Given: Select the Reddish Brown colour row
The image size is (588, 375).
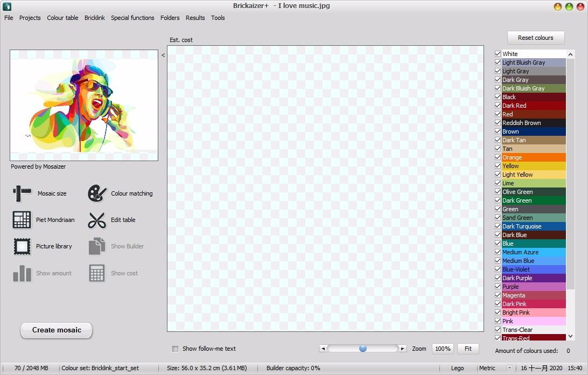Looking at the screenshot, I should point(534,123).
